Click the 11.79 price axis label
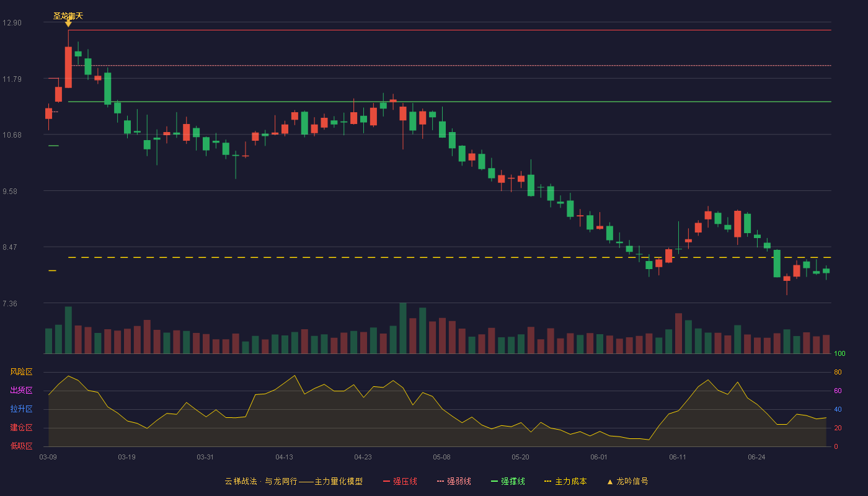Viewport: 868px width, 496px height. click(x=12, y=79)
